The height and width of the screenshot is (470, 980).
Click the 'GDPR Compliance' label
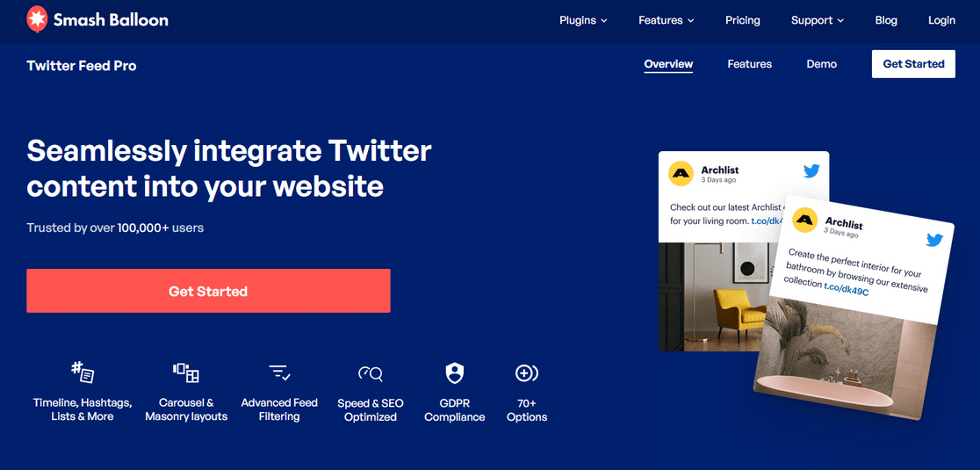454,410
